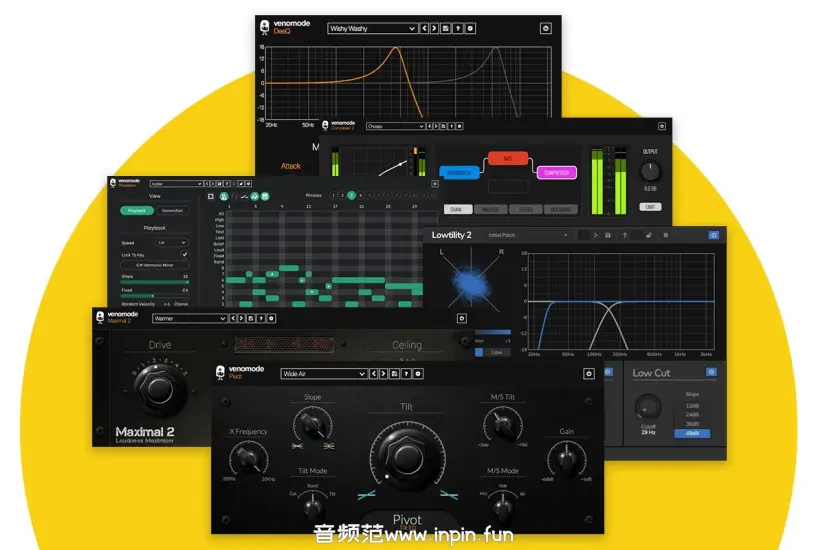This screenshot has width=825, height=550.
Task: Open the Speed dropdown in Phrasebox
Action: tap(172, 243)
